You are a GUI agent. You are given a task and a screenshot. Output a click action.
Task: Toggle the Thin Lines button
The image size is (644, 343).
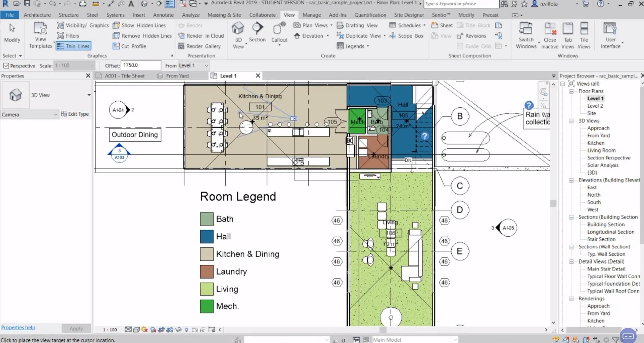click(73, 46)
